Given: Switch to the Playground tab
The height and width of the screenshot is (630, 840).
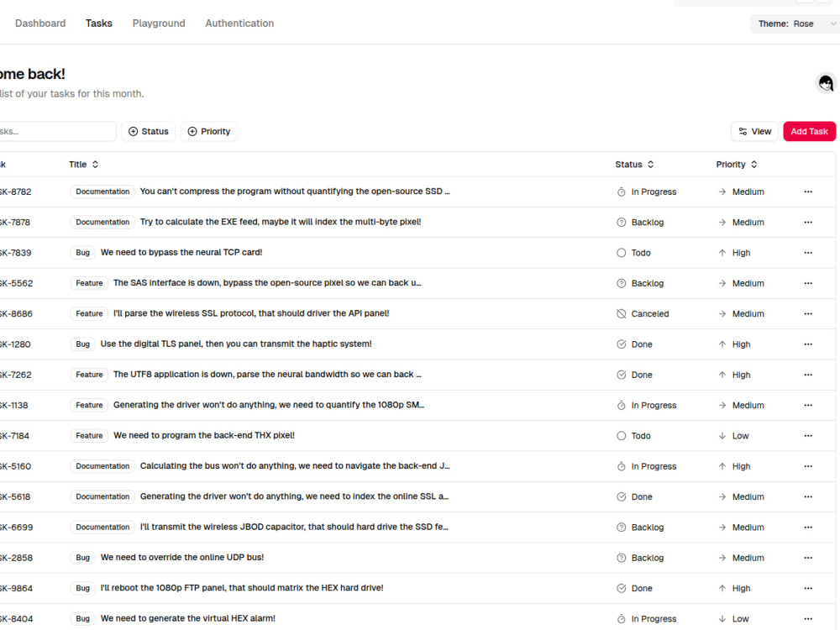Looking at the screenshot, I should pyautogui.click(x=159, y=24).
